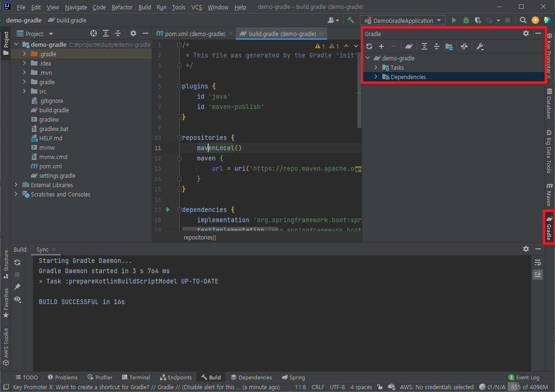Change UTF-8 file encoding
The height and width of the screenshot is (392, 555).
click(337, 387)
